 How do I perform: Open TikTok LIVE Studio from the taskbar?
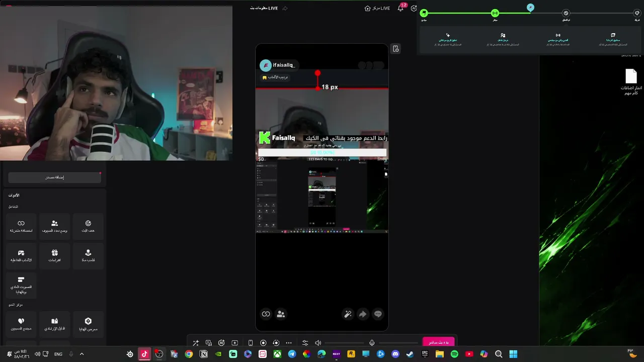click(x=144, y=354)
